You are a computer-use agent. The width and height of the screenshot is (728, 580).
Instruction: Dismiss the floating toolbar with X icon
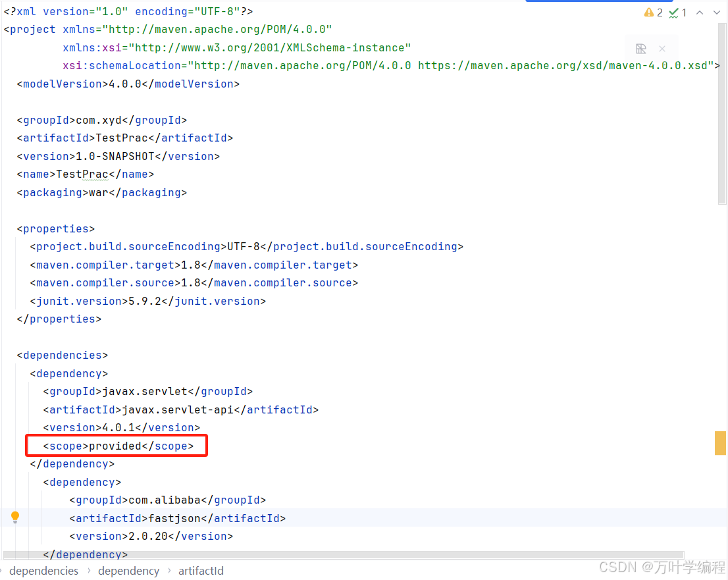(x=662, y=48)
